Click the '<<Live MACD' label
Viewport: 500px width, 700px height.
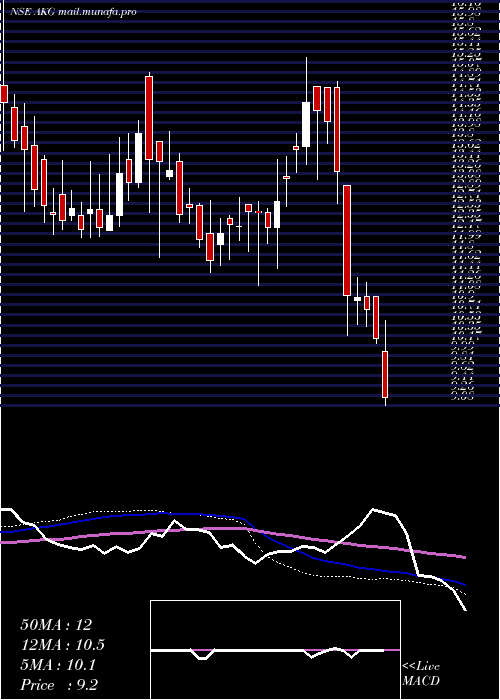click(x=421, y=674)
